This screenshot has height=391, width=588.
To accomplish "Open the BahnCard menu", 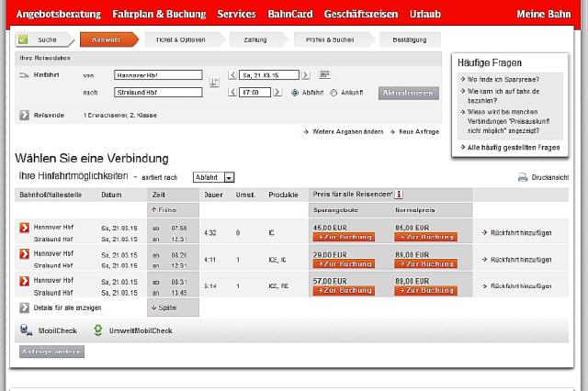I will point(290,15).
